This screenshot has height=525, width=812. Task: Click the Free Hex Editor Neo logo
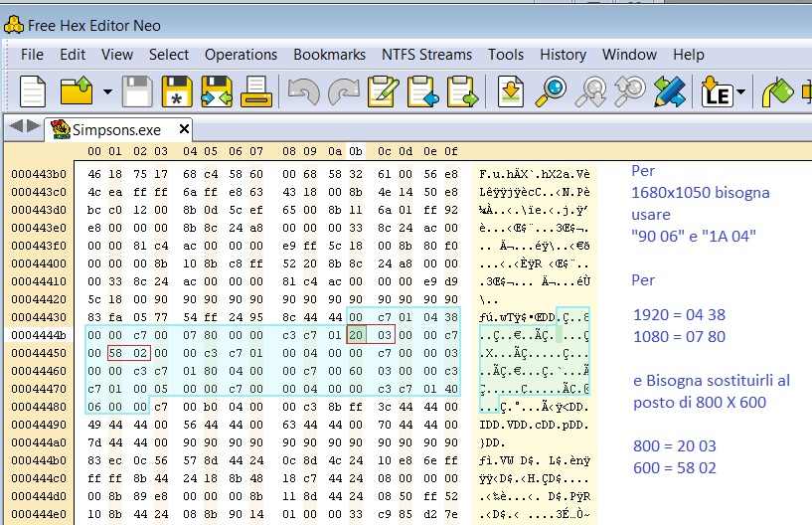pyautogui.click(x=14, y=24)
